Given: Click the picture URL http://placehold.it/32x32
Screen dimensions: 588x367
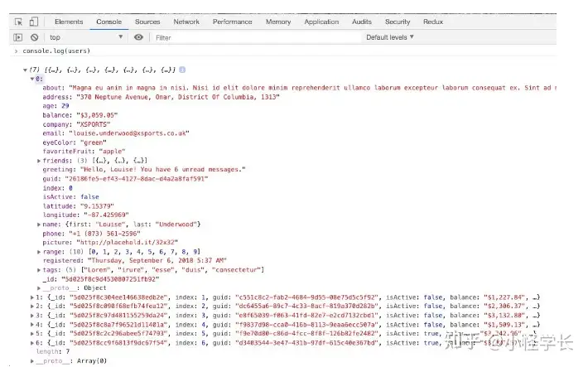Looking at the screenshot, I should point(128,243).
